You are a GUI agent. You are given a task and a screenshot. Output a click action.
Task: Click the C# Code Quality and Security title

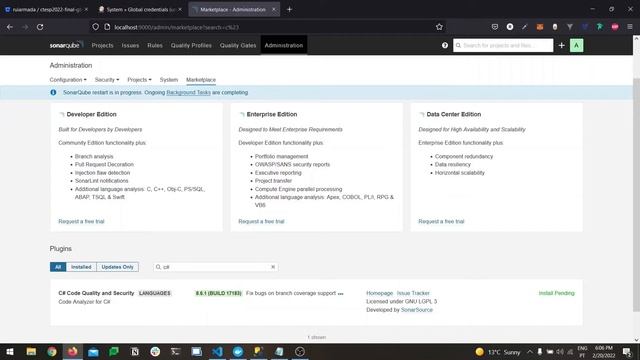coord(96,293)
